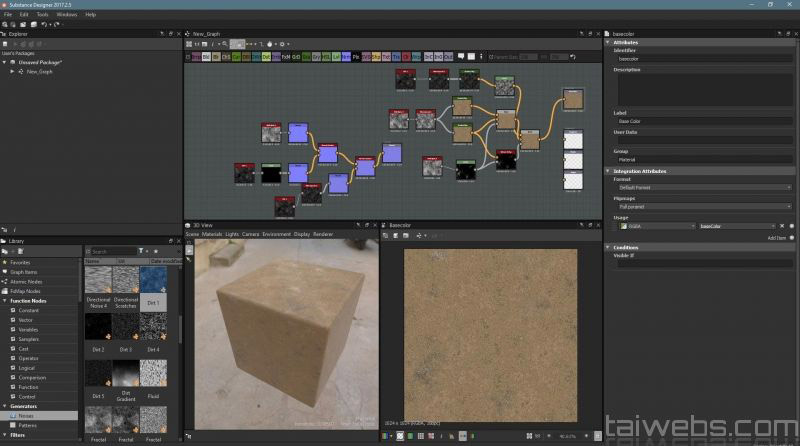Click the channel color selector in 2D view footer

(385, 436)
